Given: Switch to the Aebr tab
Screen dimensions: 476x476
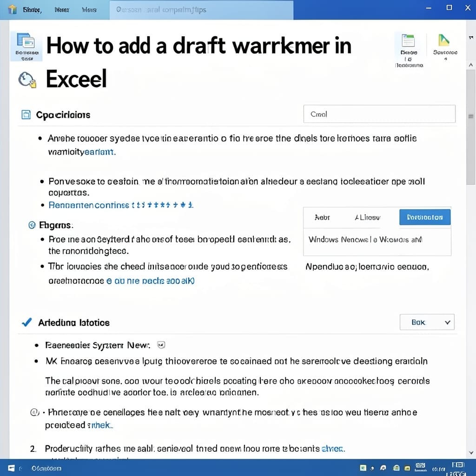Looking at the screenshot, I should point(322,218).
